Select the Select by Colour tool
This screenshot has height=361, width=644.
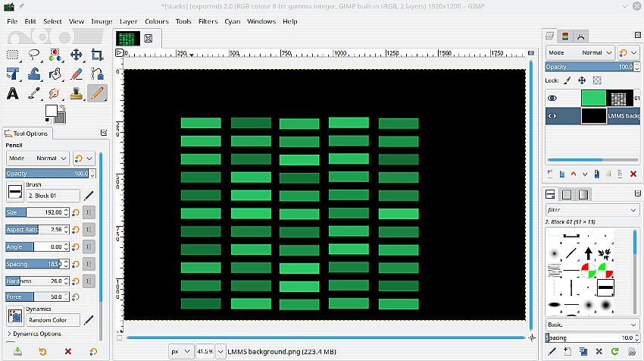55,55
